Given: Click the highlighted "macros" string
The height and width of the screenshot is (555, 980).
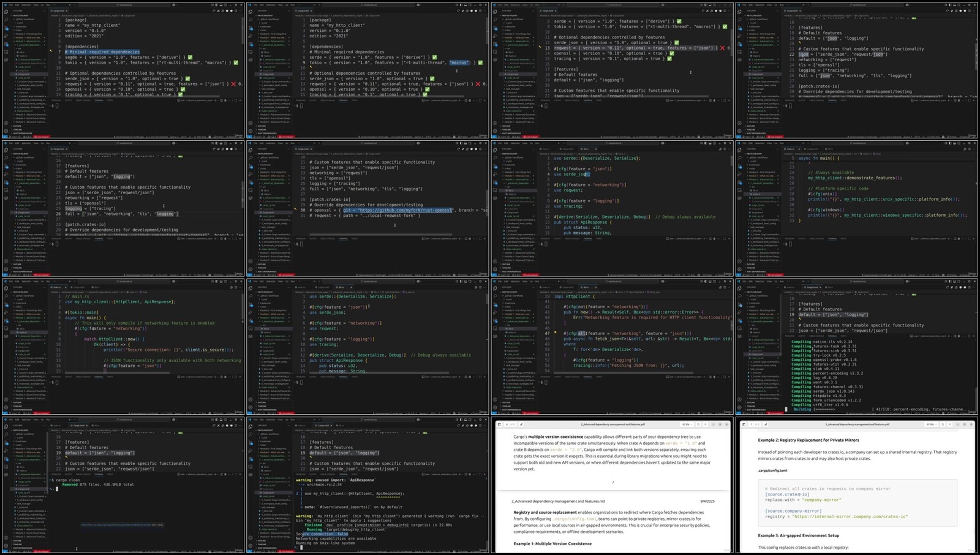Looking at the screenshot, I should click(458, 62).
